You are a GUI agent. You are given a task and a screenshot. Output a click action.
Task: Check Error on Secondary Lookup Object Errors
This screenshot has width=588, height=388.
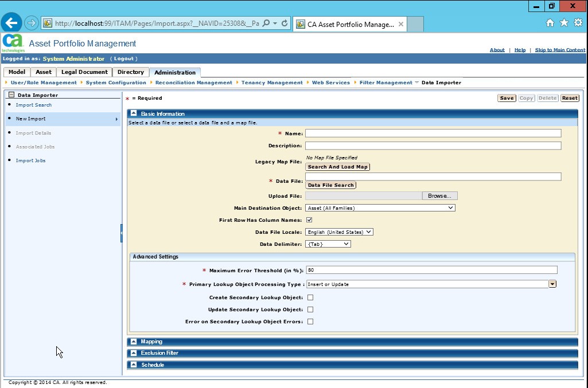[x=310, y=322]
